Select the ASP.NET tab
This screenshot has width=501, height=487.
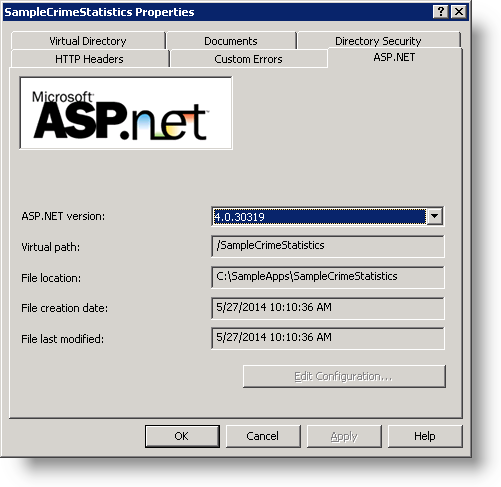click(x=395, y=57)
